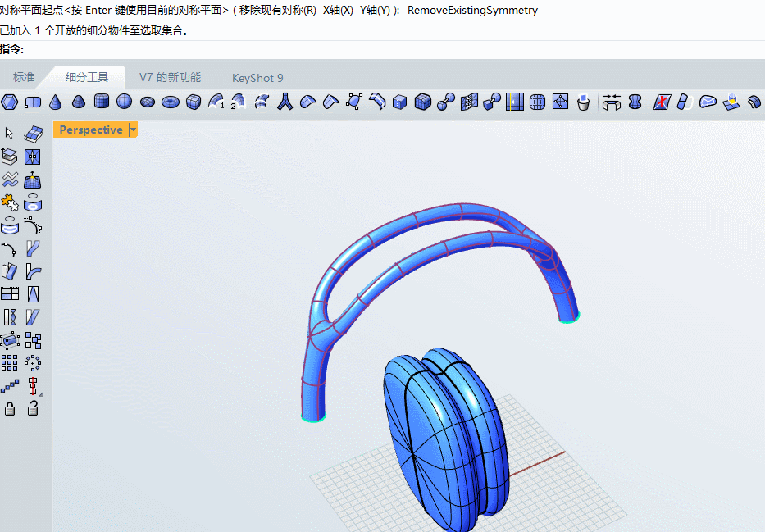This screenshot has height=532, width=765.
Task: Select the SubD loft tool
Action: click(262, 102)
